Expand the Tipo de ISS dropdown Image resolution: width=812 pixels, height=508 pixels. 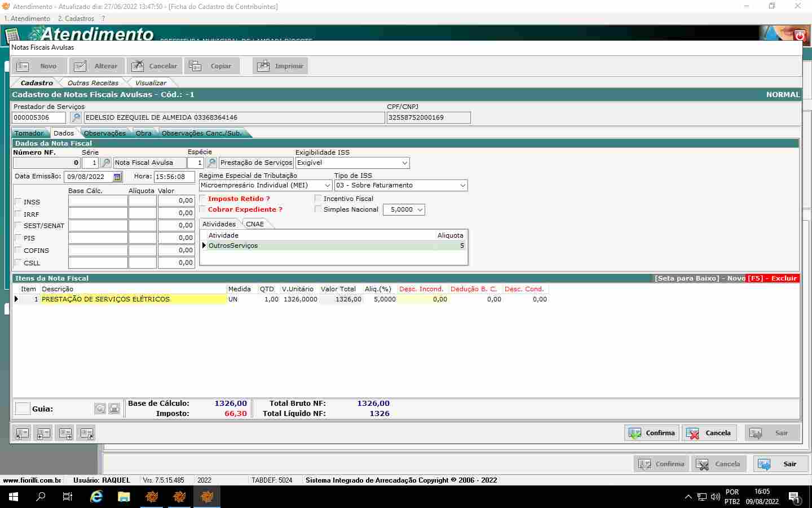pos(462,186)
